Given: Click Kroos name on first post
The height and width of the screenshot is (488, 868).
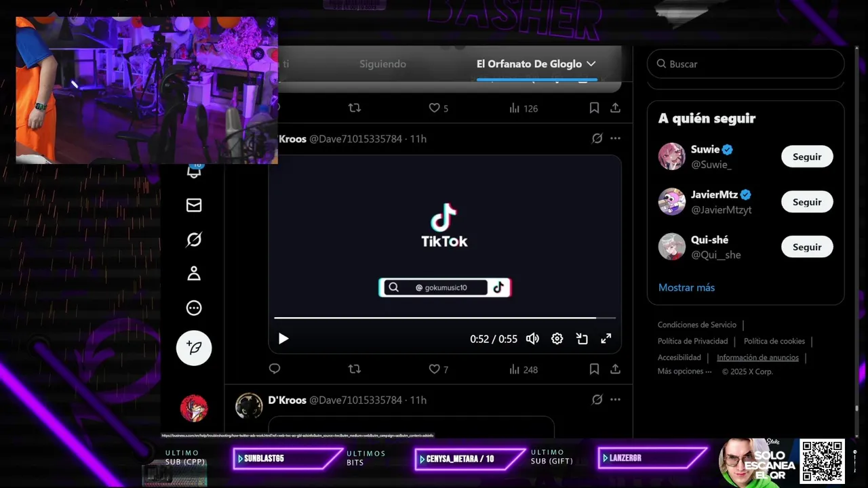Looking at the screenshot, I should point(292,138).
